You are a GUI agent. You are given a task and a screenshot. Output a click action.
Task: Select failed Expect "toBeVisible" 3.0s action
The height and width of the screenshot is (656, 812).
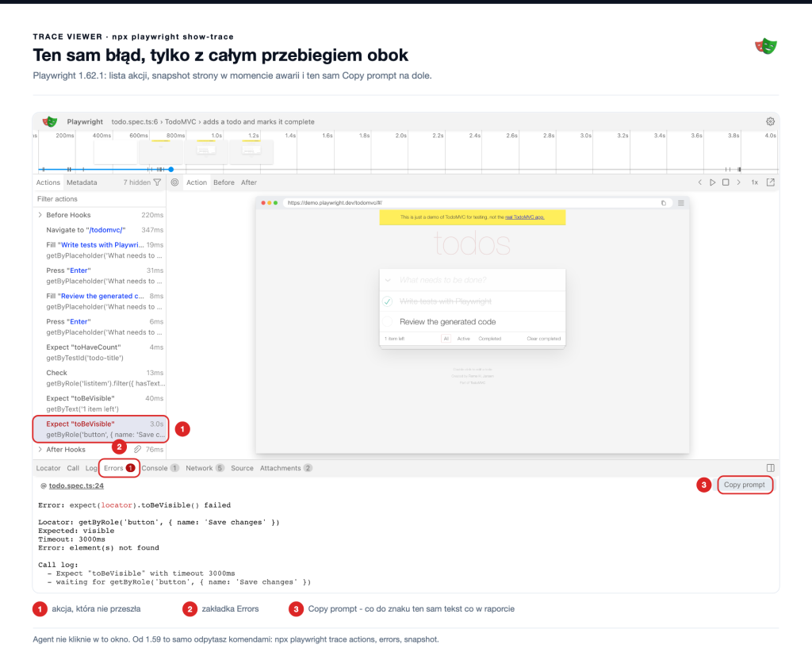point(100,429)
